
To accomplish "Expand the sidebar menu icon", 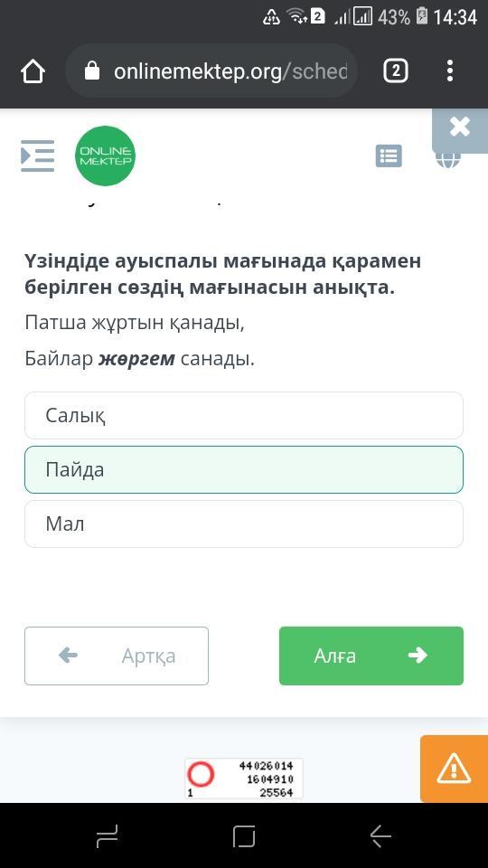I will [x=38, y=156].
